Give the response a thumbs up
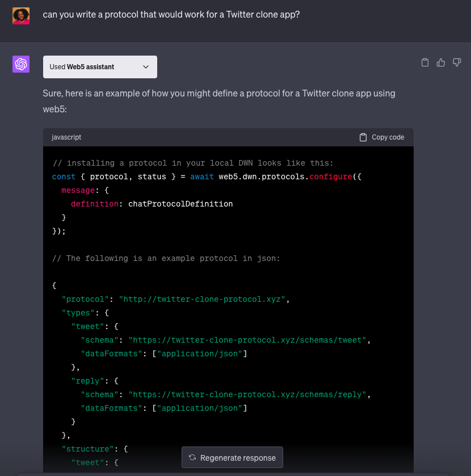 [440, 62]
